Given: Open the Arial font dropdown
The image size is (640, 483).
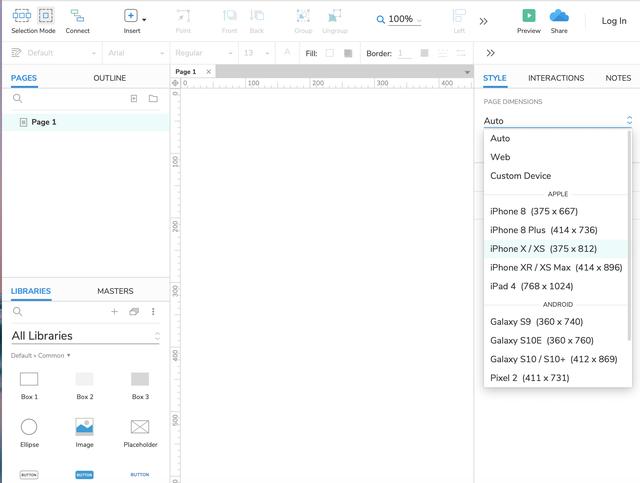Looking at the screenshot, I should [136, 53].
